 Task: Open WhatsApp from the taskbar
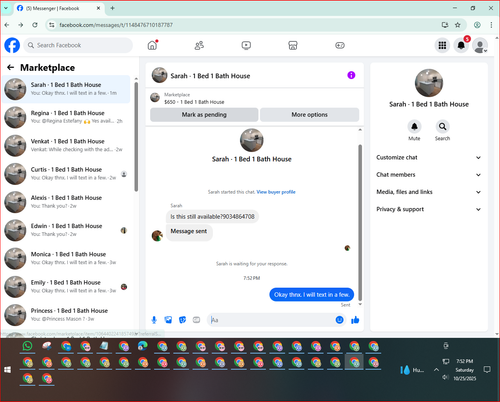[28, 346]
